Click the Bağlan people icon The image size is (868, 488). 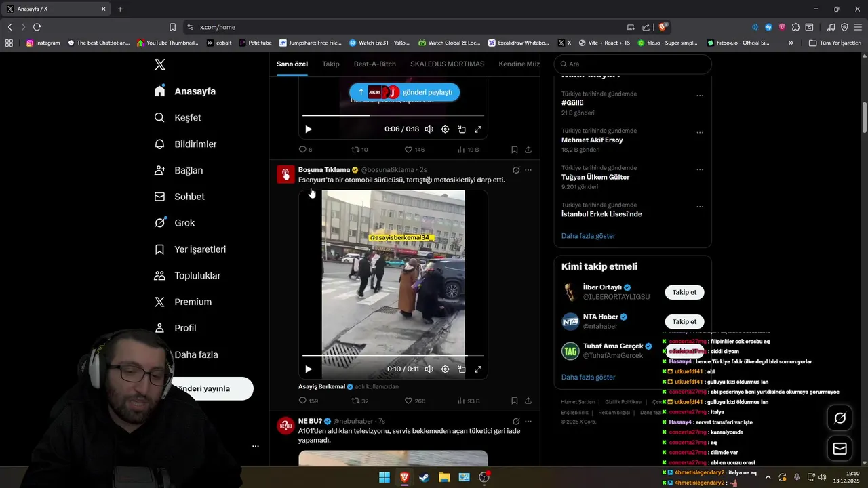[x=159, y=170]
